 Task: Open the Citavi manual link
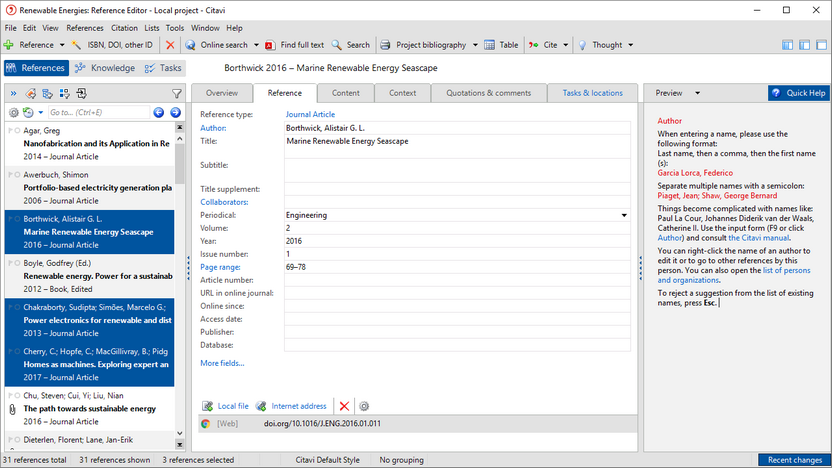coord(758,238)
